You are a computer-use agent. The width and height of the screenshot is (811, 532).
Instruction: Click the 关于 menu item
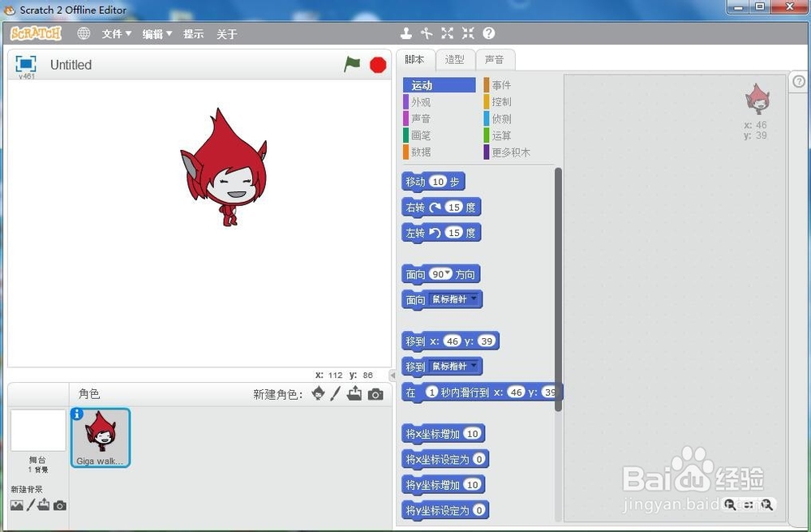point(226,34)
